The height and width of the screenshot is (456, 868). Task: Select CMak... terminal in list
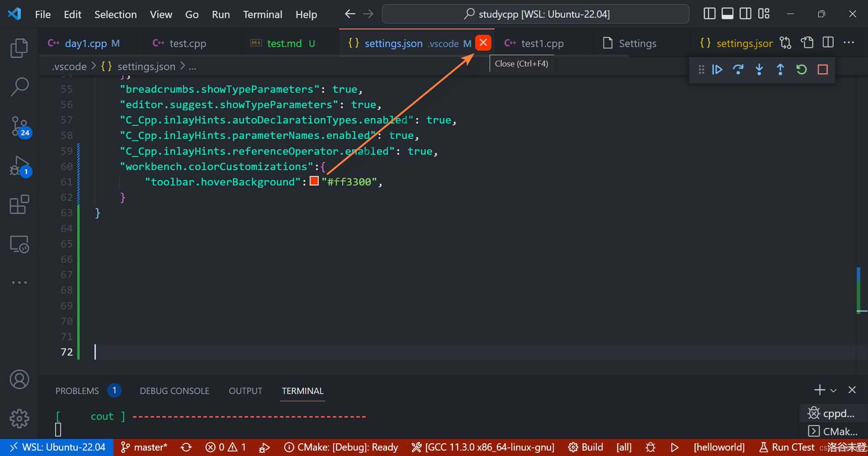[833, 431]
